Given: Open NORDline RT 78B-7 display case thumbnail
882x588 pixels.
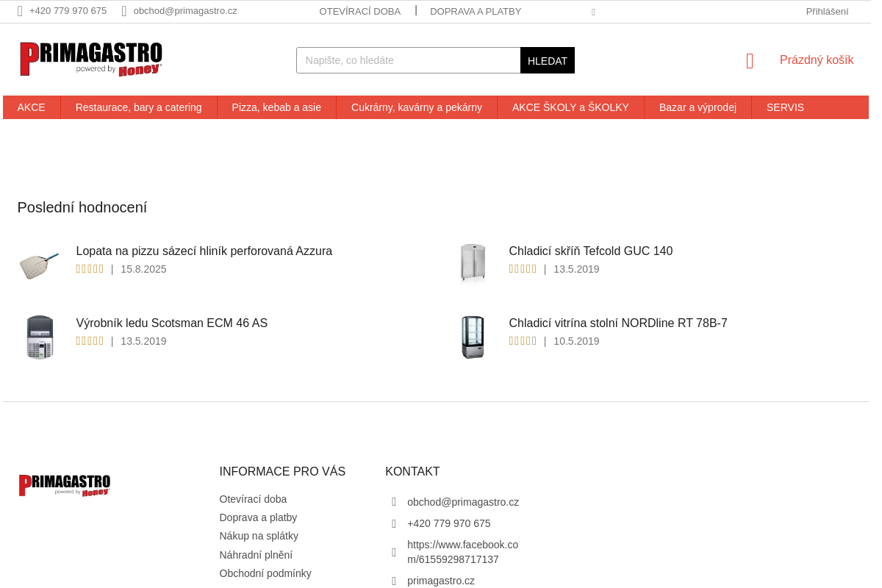Looking at the screenshot, I should pos(473,337).
